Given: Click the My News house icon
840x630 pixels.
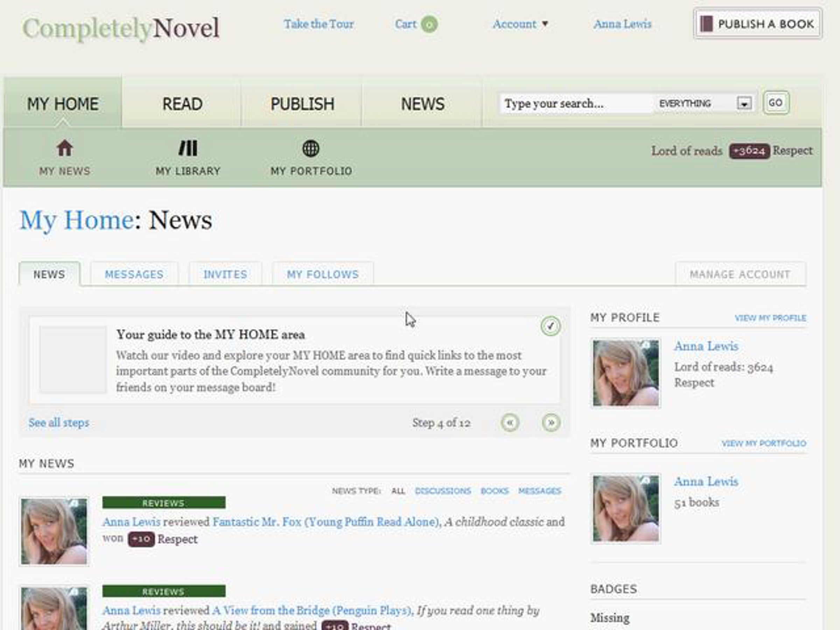Looking at the screenshot, I should coord(64,148).
